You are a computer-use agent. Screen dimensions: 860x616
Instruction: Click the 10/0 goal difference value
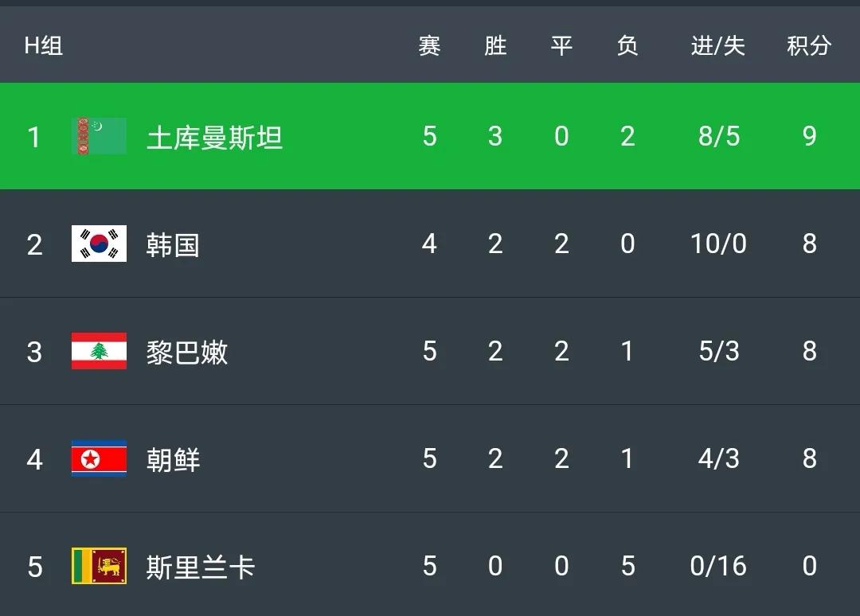pyautogui.click(x=717, y=244)
